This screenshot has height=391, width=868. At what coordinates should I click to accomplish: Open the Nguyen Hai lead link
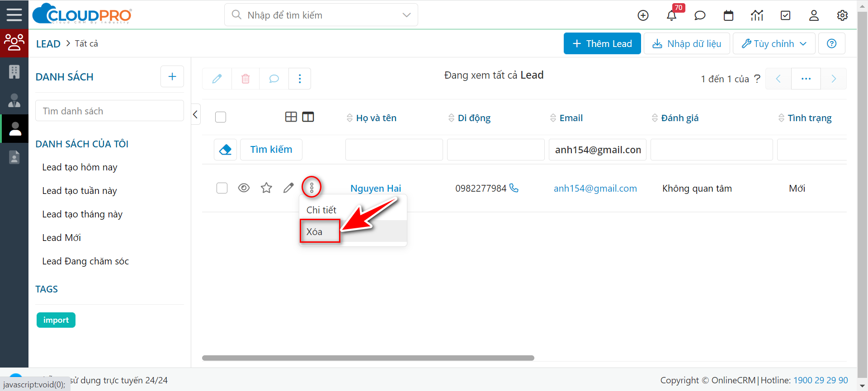click(x=376, y=188)
